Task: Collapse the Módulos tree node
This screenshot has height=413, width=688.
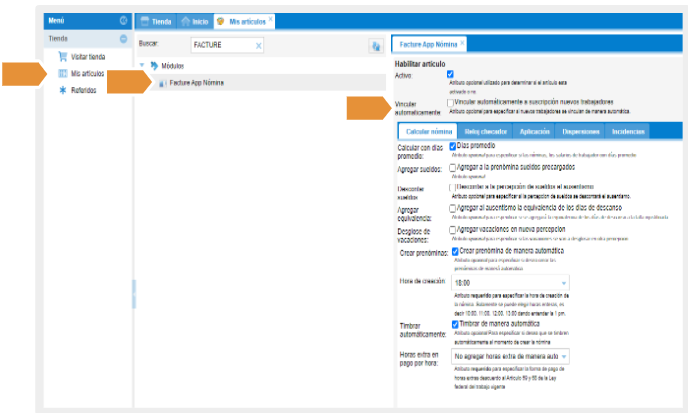Action: pyautogui.click(x=142, y=66)
